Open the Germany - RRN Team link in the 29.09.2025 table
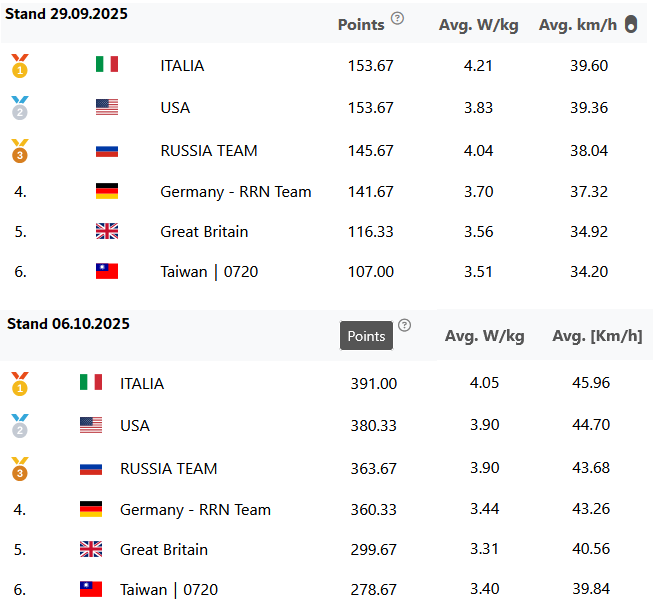This screenshot has width=653, height=616. (x=236, y=192)
